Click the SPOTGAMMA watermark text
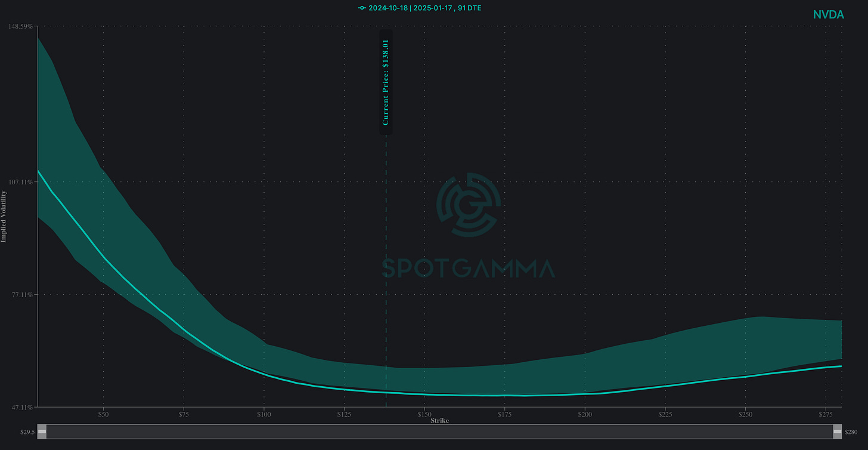 coord(468,269)
